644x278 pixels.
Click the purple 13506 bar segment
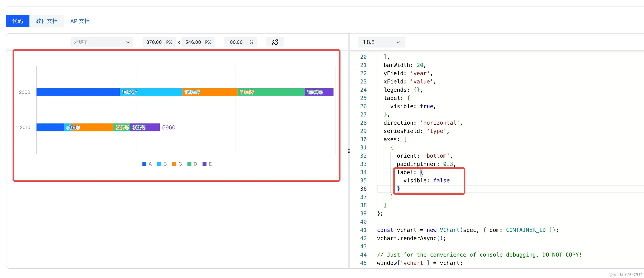coord(319,92)
